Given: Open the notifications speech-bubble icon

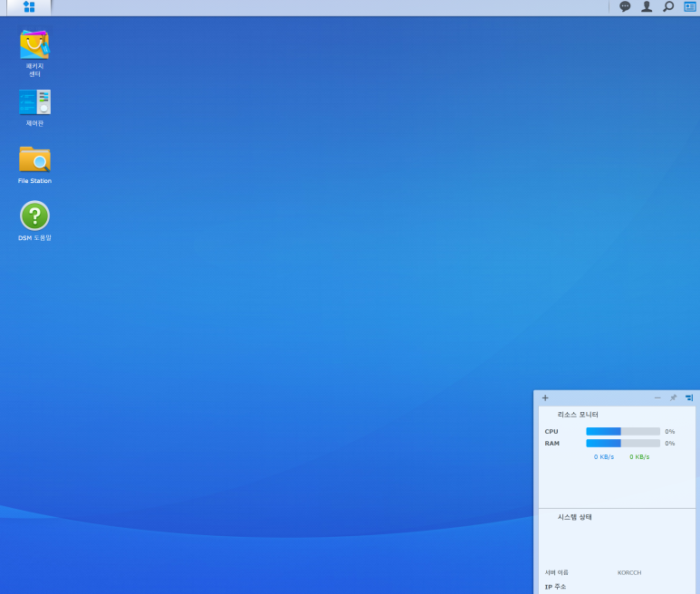Looking at the screenshot, I should coord(625,6).
